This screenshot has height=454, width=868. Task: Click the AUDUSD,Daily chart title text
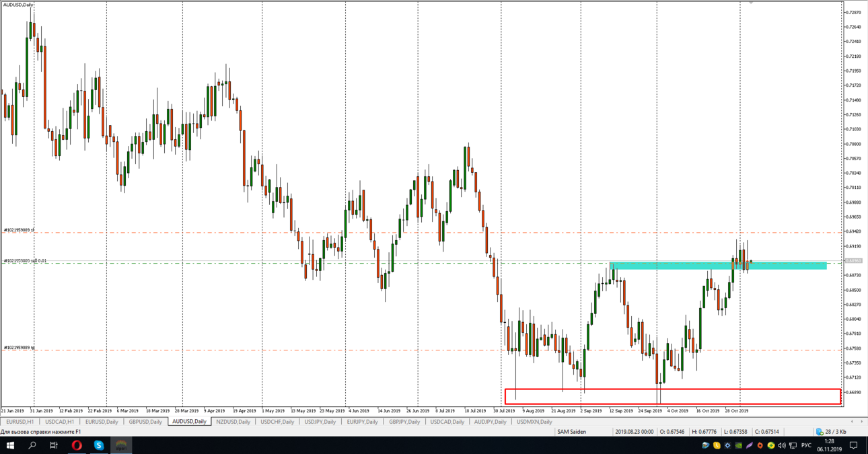point(18,5)
